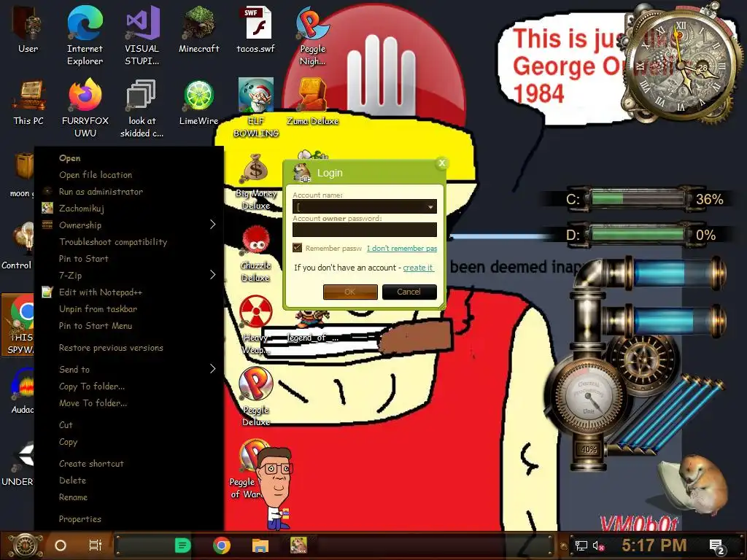Image resolution: width=747 pixels, height=560 pixels.
Task: Click the steampunk Start button
Action: click(25, 545)
